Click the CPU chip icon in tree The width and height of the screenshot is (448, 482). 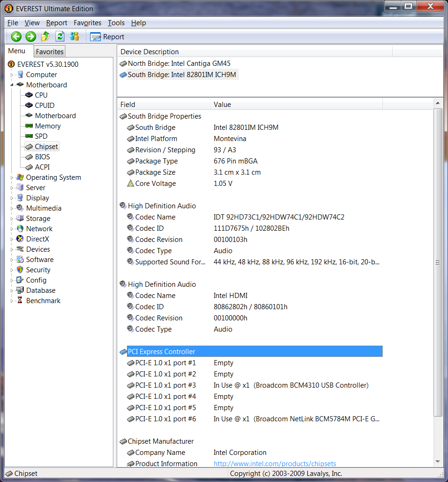pos(29,95)
